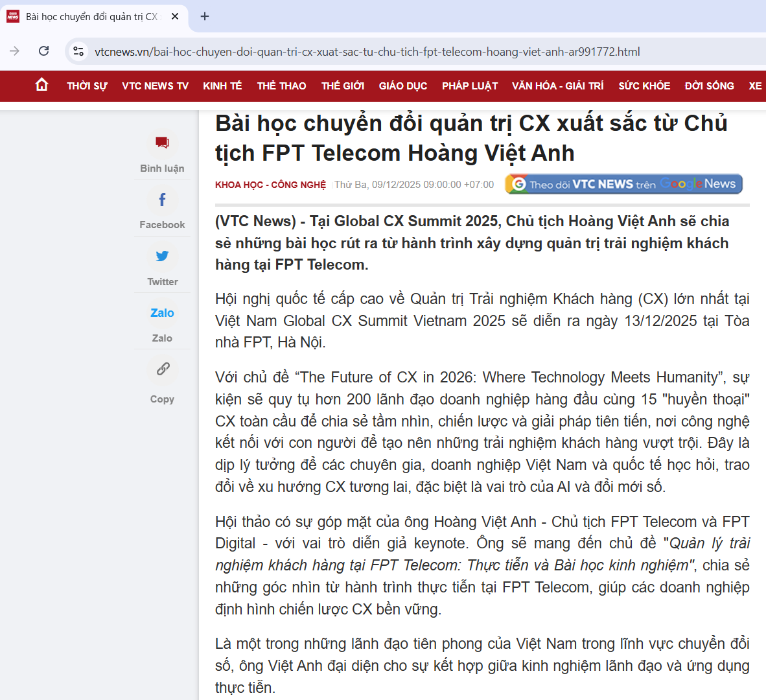Open the THỜI SỰ menu section
766x700 pixels.
87,86
